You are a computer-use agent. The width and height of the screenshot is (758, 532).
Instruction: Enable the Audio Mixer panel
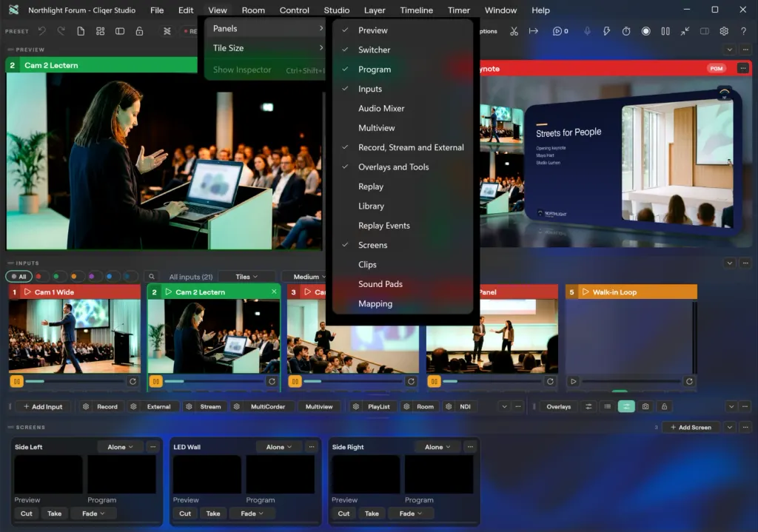[x=402, y=108]
